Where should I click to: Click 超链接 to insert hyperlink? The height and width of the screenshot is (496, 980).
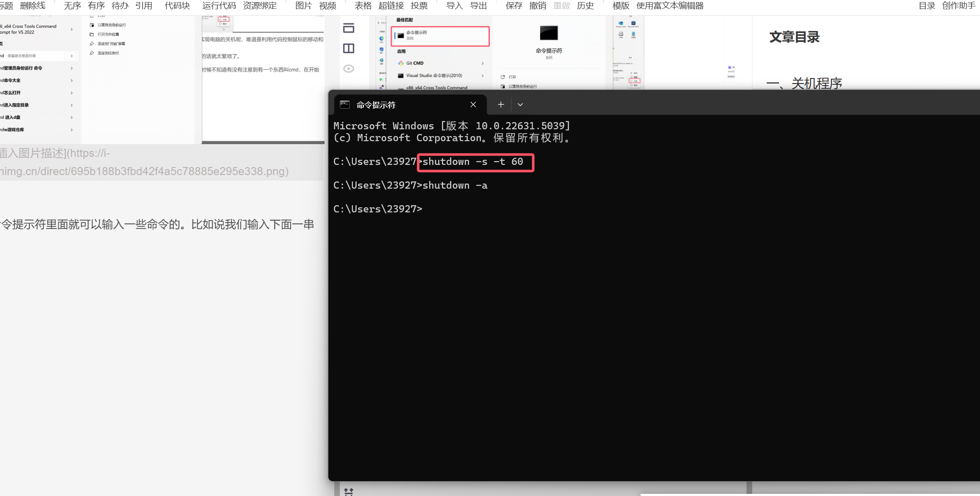[x=391, y=6]
